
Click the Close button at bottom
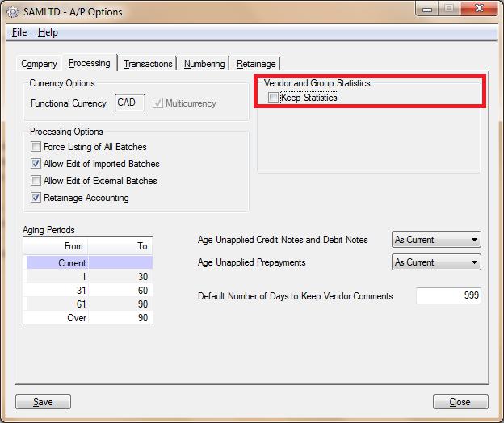(x=460, y=402)
